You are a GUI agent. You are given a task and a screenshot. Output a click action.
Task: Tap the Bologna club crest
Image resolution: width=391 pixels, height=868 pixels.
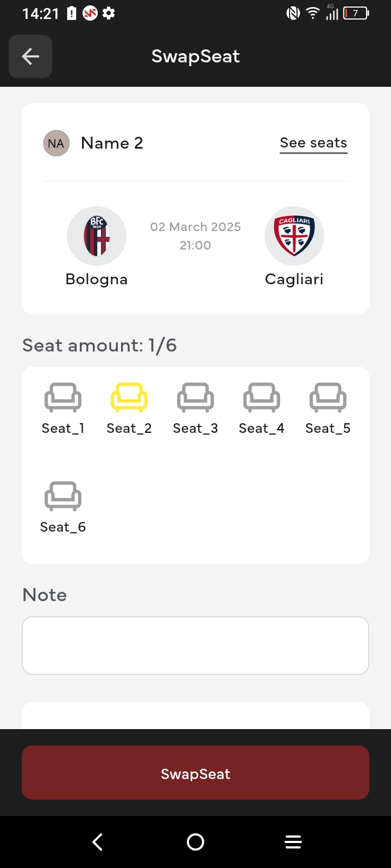coord(97,236)
